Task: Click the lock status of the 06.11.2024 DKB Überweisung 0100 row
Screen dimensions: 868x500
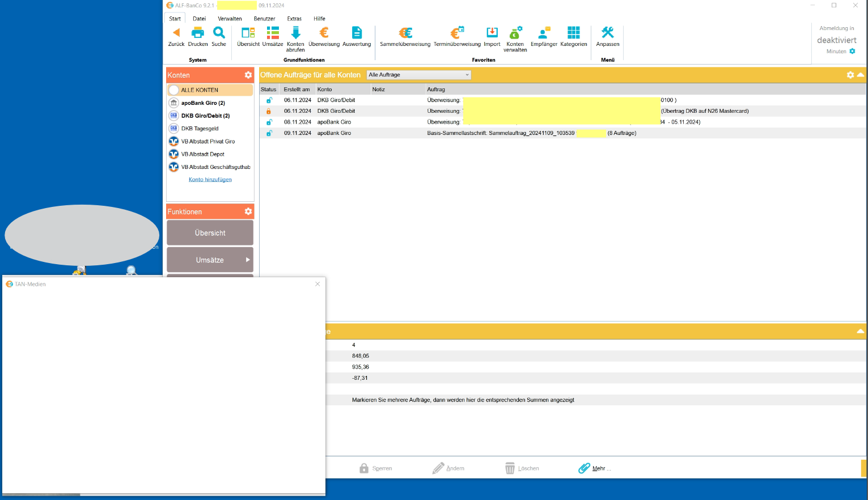Action: coord(269,100)
